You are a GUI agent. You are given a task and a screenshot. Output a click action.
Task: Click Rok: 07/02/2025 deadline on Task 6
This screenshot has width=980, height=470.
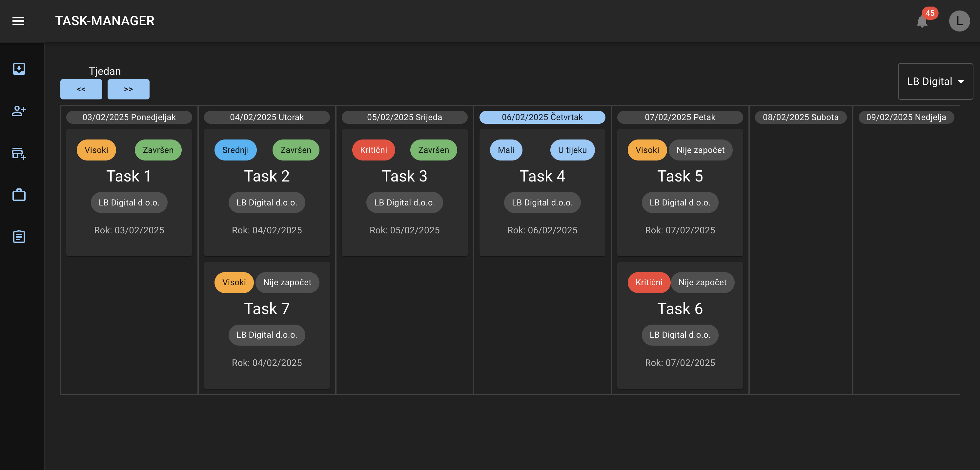[x=680, y=363]
